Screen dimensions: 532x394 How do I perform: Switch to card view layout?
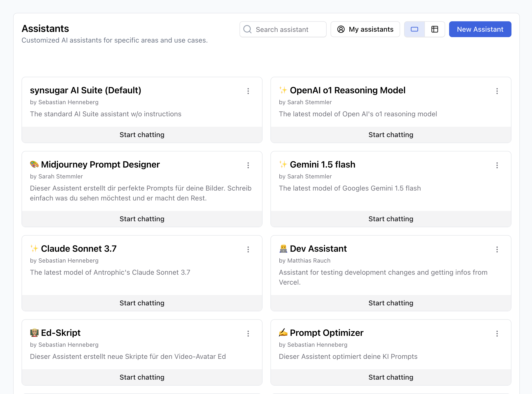[414, 29]
